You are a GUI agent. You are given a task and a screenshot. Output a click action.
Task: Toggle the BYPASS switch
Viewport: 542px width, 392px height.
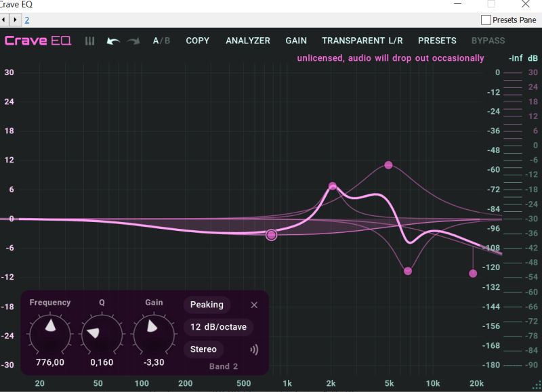[488, 41]
